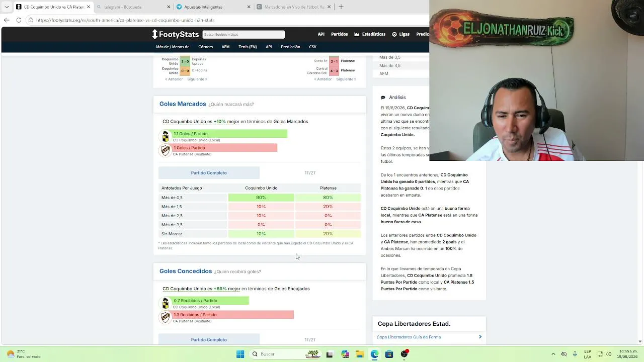Open the Ligas menu
Viewport: 644px width, 362px height.
pyautogui.click(x=401, y=34)
